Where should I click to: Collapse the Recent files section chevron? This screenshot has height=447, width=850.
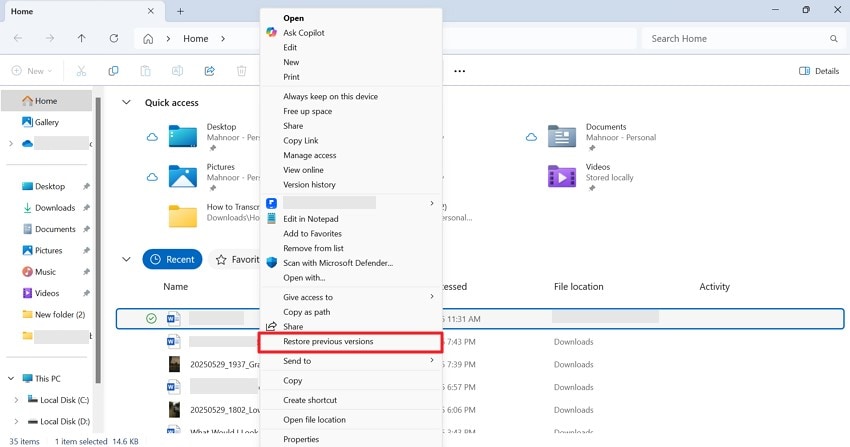point(126,259)
